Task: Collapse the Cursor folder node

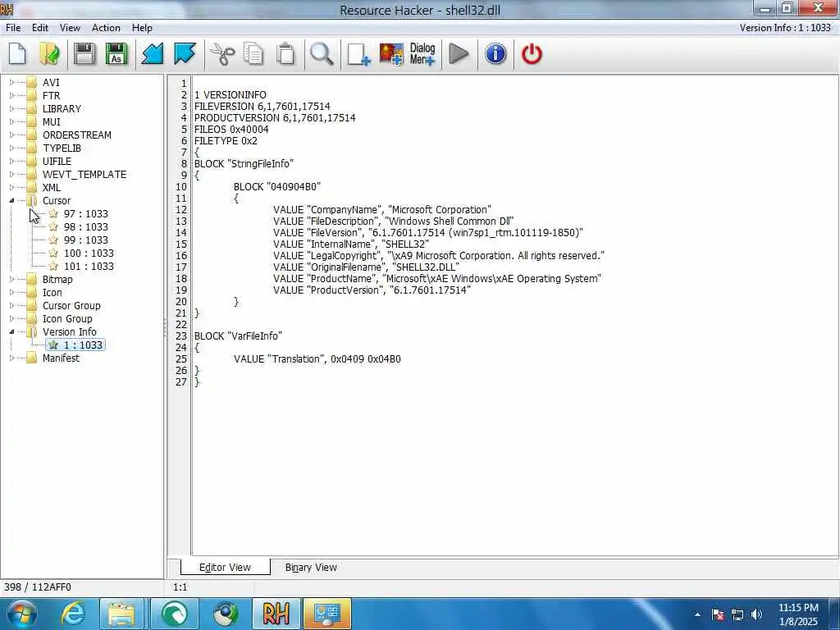Action: pyautogui.click(x=11, y=201)
